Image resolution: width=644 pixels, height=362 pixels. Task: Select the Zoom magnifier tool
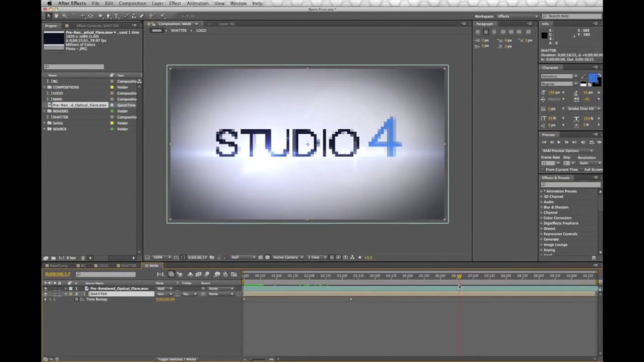[64, 16]
